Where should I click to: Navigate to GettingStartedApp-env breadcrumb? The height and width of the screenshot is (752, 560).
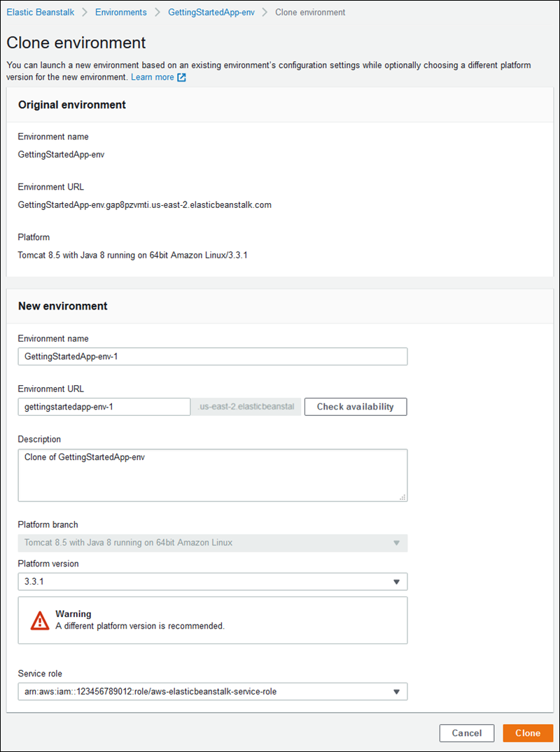(211, 13)
